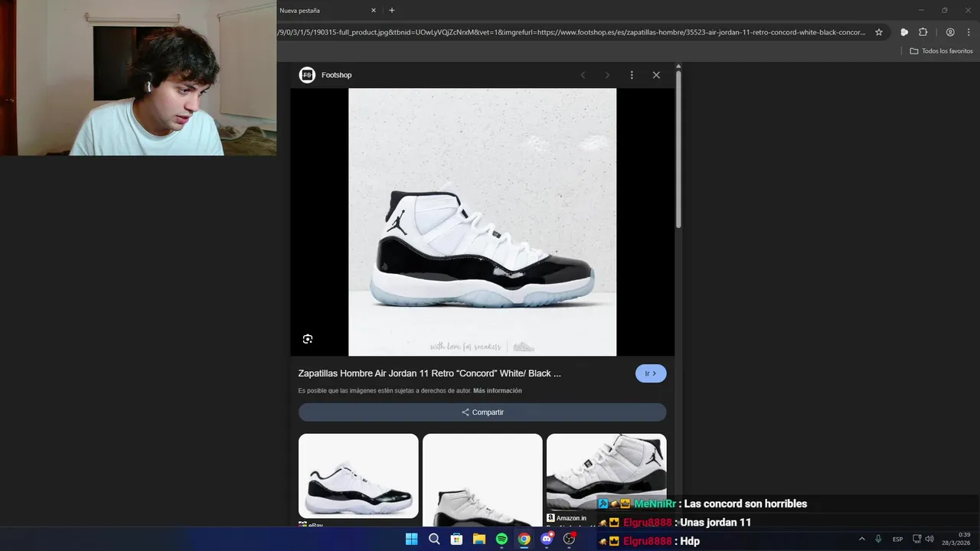
Task: Open the Windows Start menu
Action: (x=411, y=539)
